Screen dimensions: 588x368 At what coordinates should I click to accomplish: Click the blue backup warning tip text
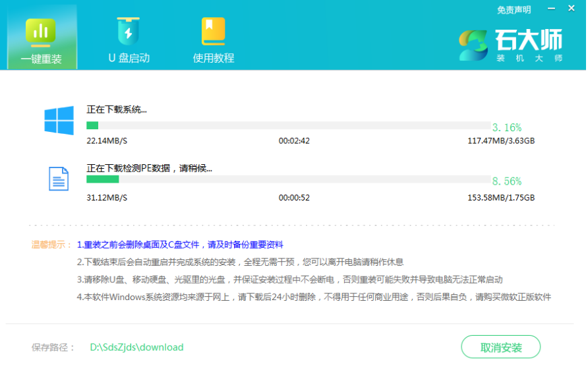[x=180, y=244]
